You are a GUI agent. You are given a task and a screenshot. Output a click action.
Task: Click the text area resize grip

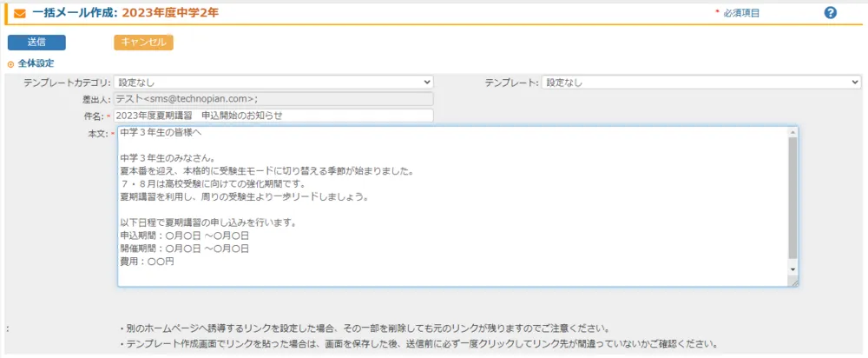pos(794,282)
